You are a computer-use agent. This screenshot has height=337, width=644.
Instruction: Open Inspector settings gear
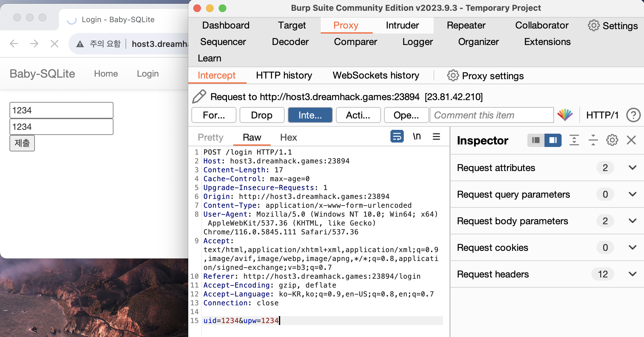click(612, 140)
